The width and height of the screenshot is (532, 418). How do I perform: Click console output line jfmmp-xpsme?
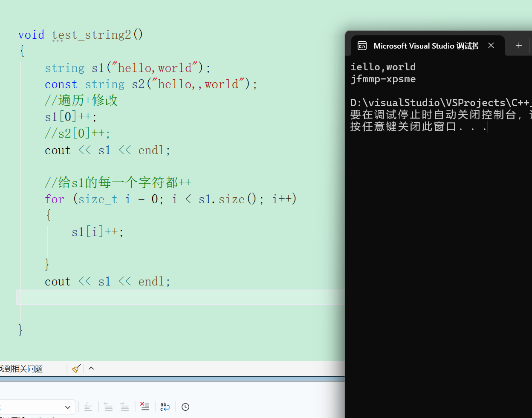click(383, 79)
